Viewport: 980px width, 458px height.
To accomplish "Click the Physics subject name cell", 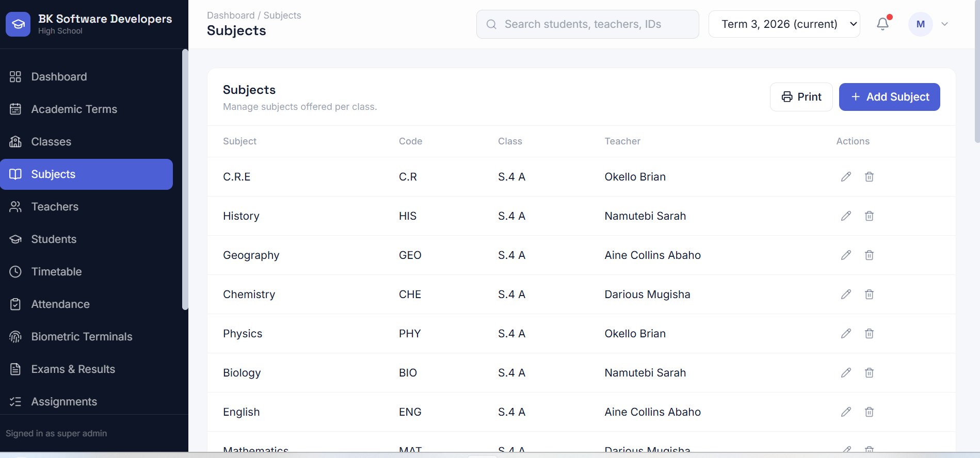I will pyautogui.click(x=243, y=334).
